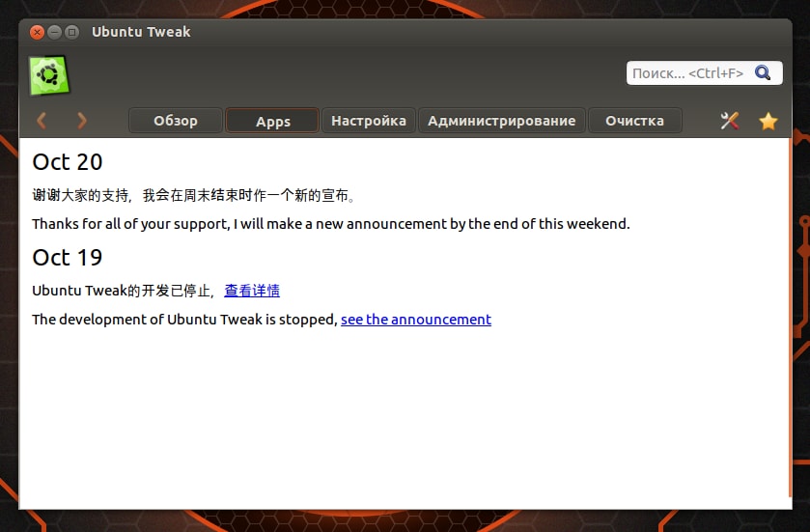
Task: Select the Apps tab
Action: pos(273,121)
